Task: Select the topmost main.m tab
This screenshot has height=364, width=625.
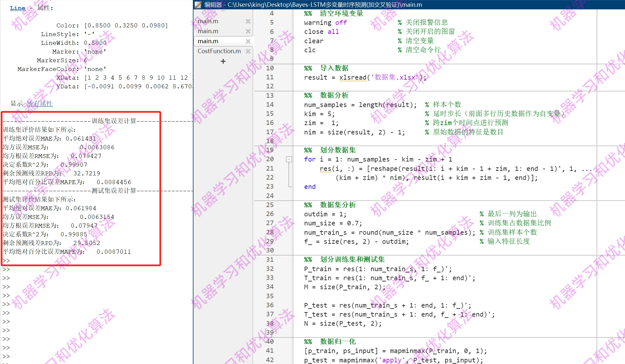Action: pyautogui.click(x=208, y=21)
